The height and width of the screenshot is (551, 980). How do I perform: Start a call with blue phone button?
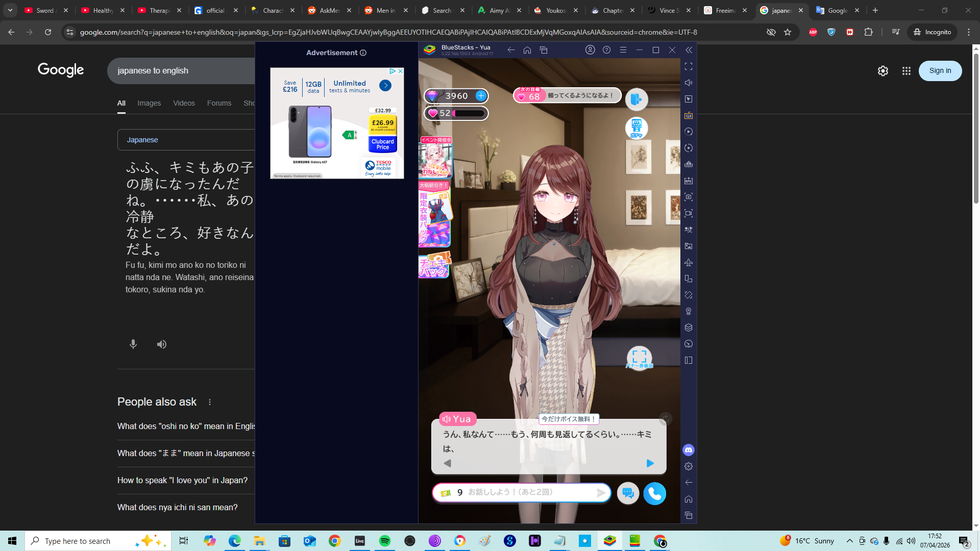pyautogui.click(x=654, y=493)
